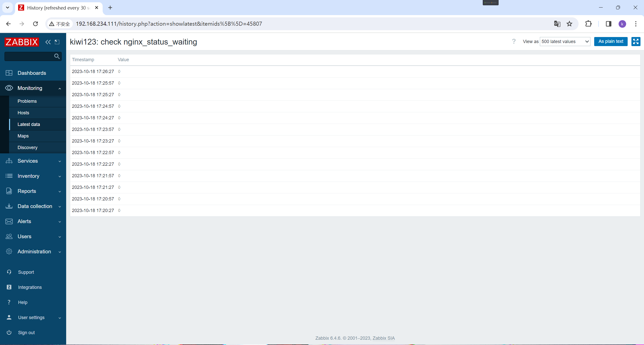Expand the Services menu
This screenshot has width=644, height=345.
[33, 161]
